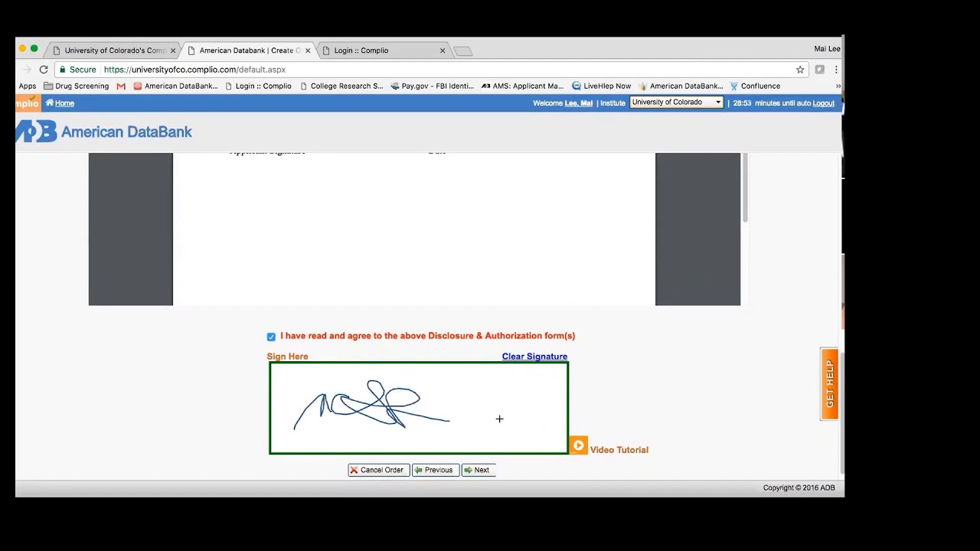Click the Previous button
Image resolution: width=980 pixels, height=551 pixels.
coord(435,470)
